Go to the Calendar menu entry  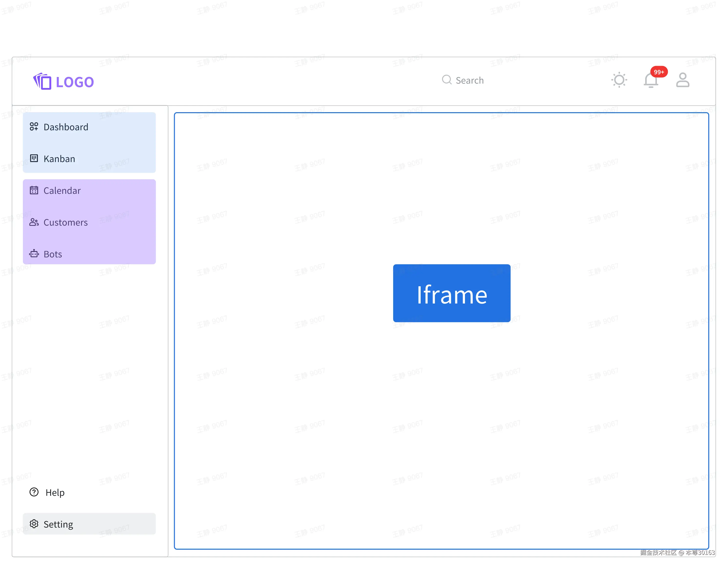[62, 191]
